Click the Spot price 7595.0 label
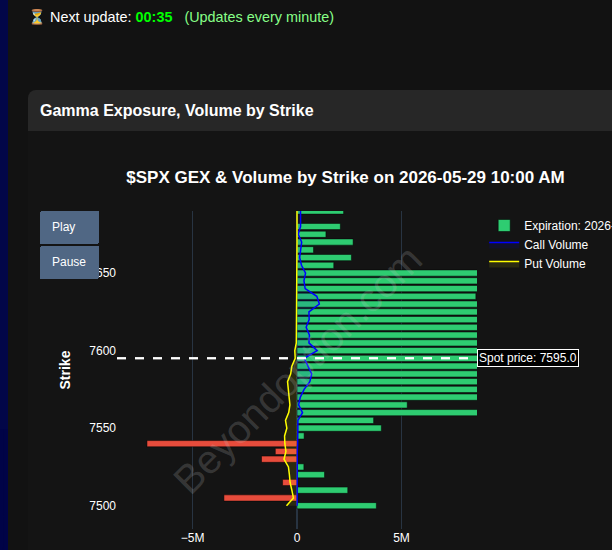This screenshot has width=612, height=550. tap(528, 358)
